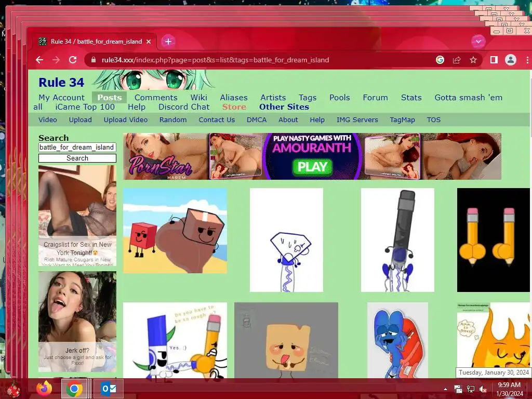The width and height of the screenshot is (532, 399).
Task: Open the Artists link
Action: pyautogui.click(x=273, y=98)
